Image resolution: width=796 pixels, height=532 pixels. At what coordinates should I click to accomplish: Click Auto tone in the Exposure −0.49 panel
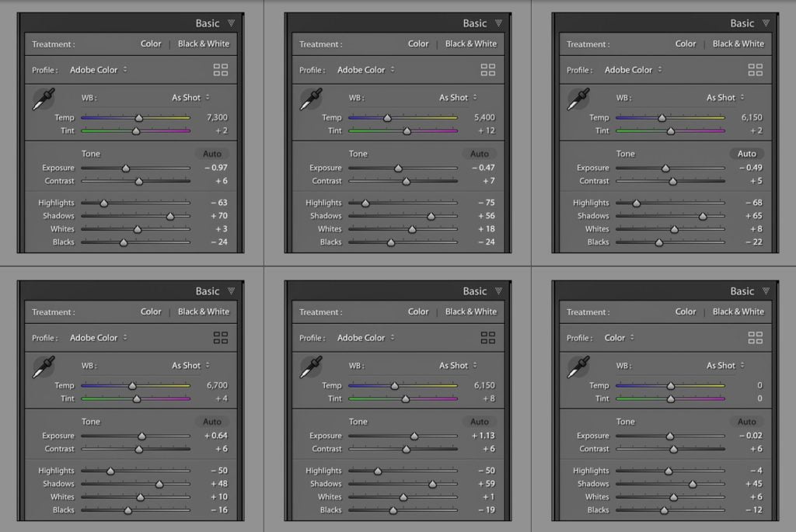pyautogui.click(x=747, y=154)
